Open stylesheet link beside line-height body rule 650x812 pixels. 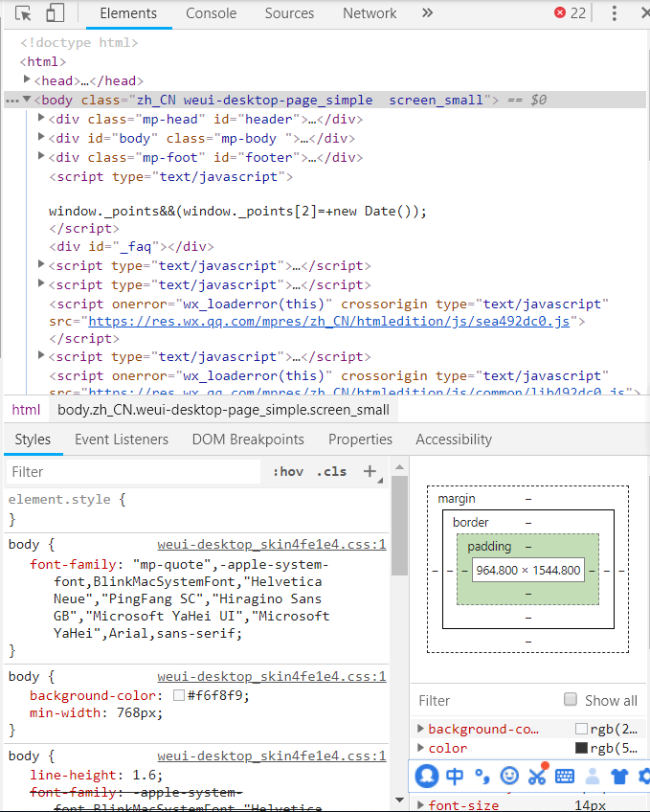[x=272, y=756]
